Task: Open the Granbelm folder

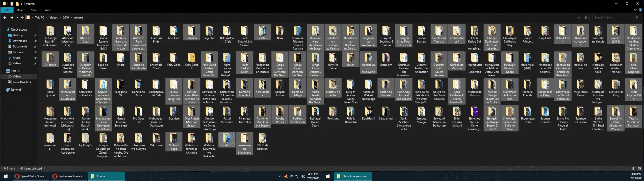Action: tap(386, 60)
